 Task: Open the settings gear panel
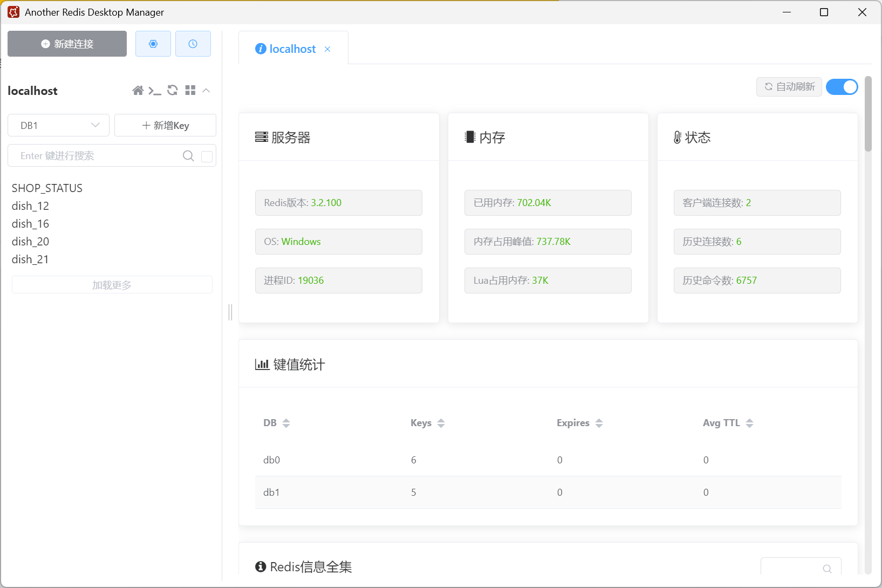[x=153, y=44]
